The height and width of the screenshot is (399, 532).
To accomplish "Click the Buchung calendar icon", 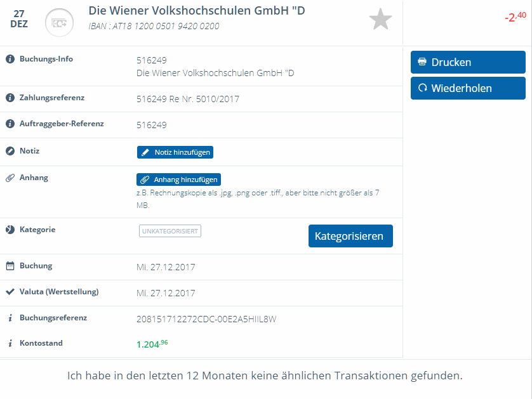I will coord(10,266).
